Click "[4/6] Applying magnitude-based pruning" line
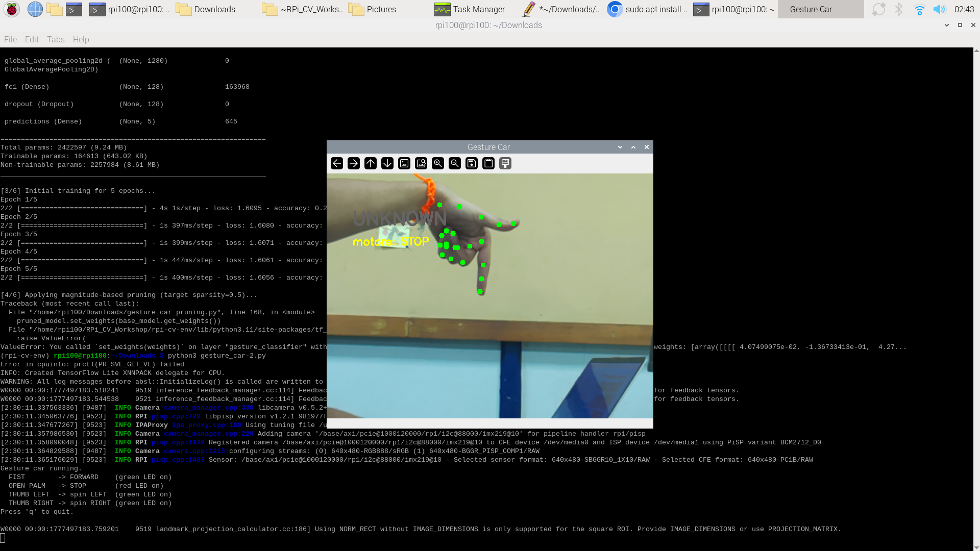The image size is (980, 551). click(129, 295)
